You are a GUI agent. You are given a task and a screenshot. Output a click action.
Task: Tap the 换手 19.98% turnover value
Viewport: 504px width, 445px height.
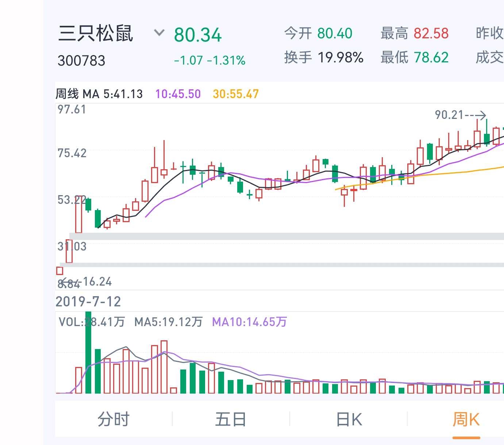tap(340, 58)
